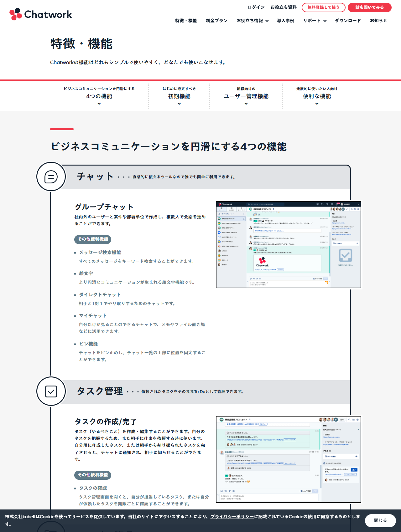Image resolution: width=401 pixels, height=532 pixels.
Task: Click メッセージ検索機能 list item
Action: 100,253
